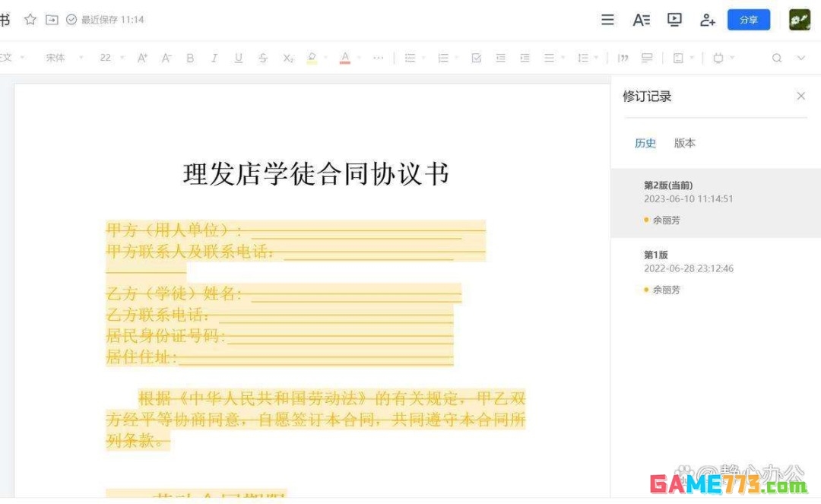Star the document as favorite
Viewport: 821px width, 504px height.
click(x=30, y=20)
